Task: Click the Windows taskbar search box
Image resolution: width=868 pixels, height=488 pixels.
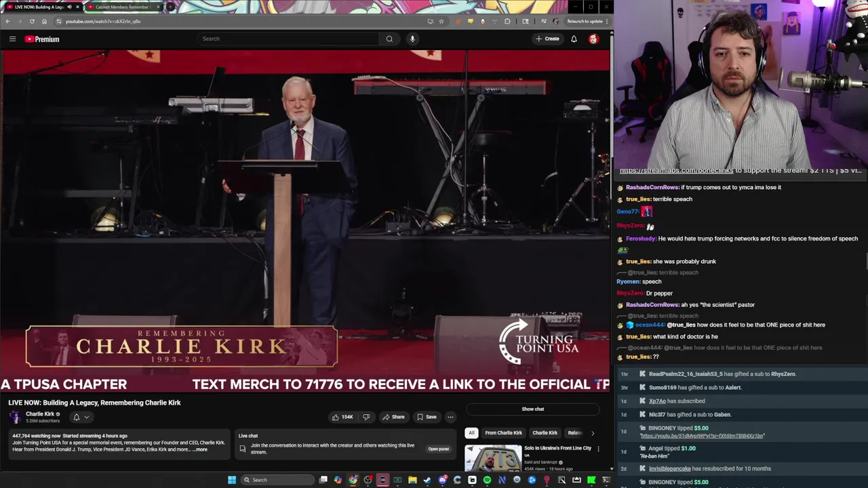Action: [277, 480]
